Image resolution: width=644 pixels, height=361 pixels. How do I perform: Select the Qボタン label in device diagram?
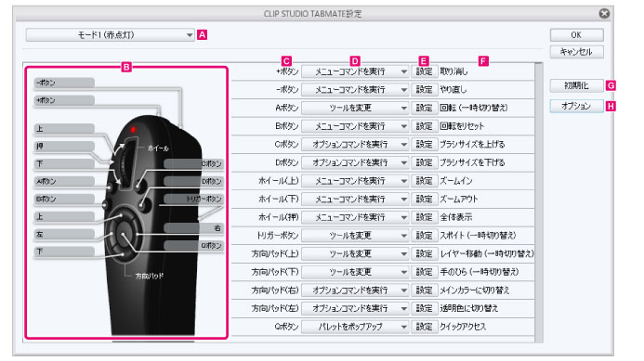(x=193, y=245)
